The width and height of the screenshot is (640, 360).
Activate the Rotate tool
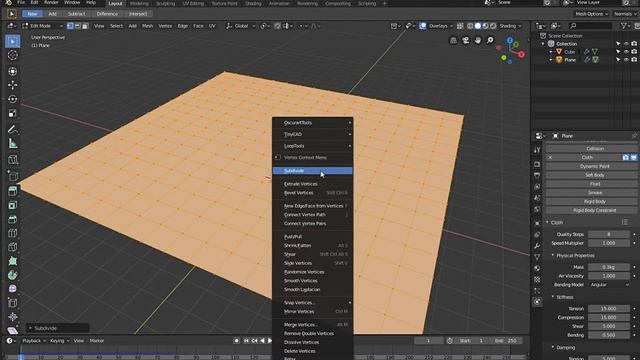13,99
